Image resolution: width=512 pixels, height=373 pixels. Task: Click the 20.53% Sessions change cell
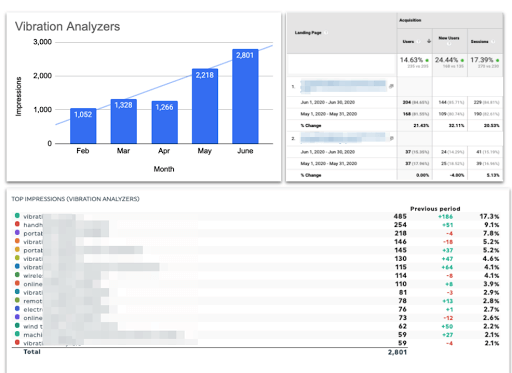click(492, 126)
